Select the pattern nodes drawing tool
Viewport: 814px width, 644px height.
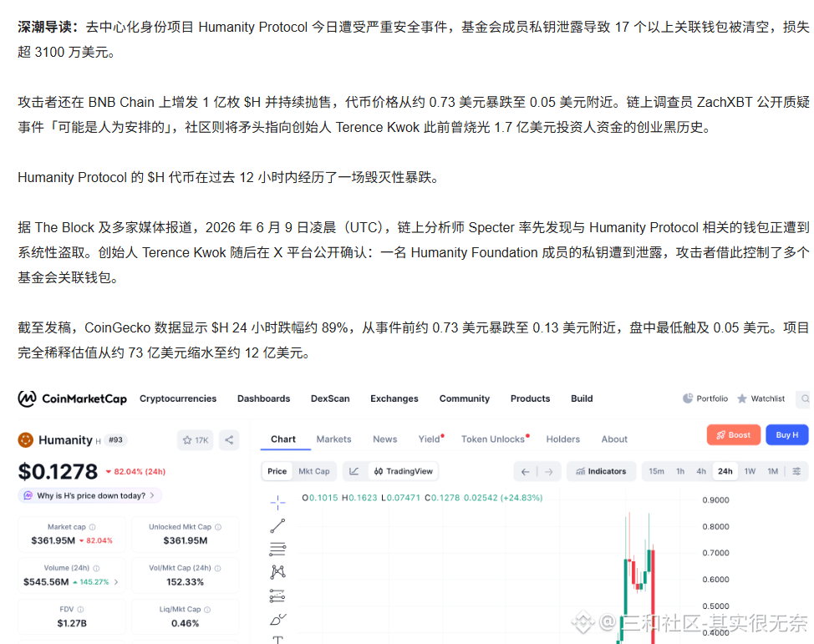277,572
